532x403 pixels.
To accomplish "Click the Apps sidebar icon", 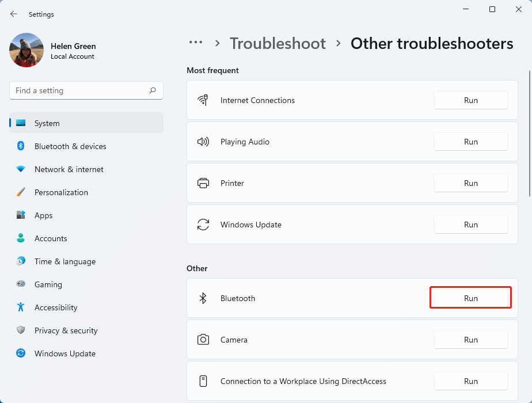I will (21, 215).
